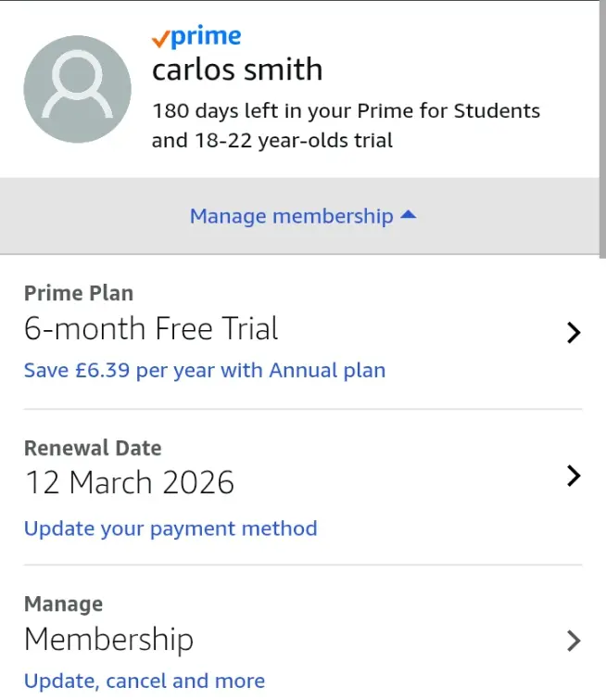Open the Membership management row
The image size is (606, 700).
tap(303, 639)
